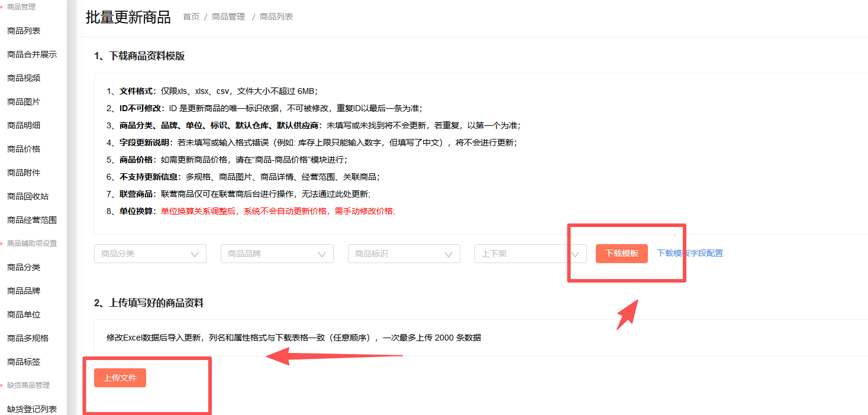
Task: Expand the 商品品牌 filter dropdown
Action: click(x=277, y=254)
